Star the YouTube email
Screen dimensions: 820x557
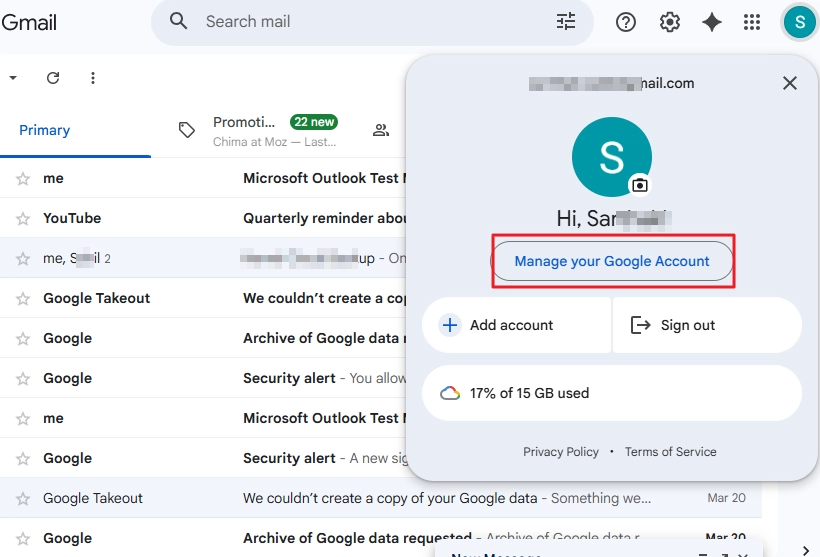[x=22, y=218]
